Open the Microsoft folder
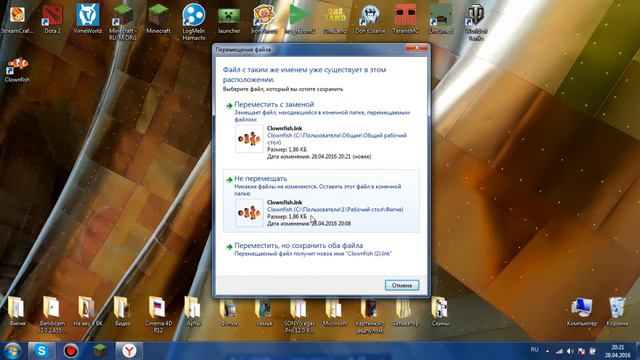Viewport: 640px width, 360px height. (335, 311)
